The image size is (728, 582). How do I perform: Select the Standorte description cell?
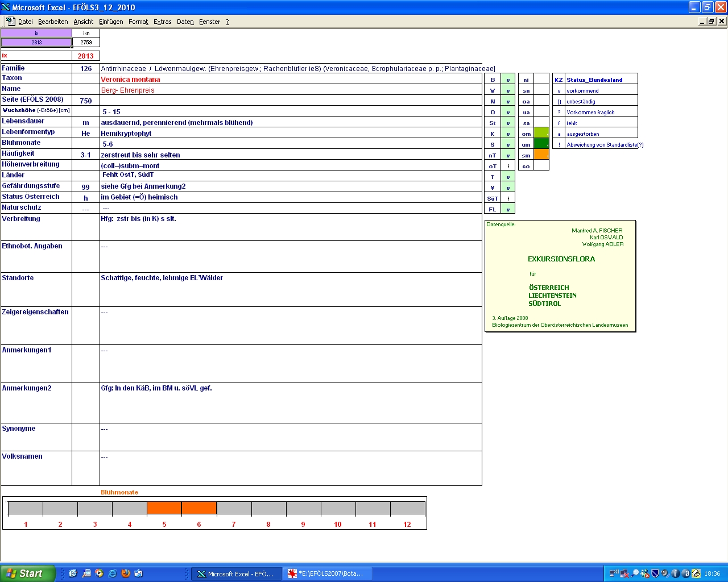coord(291,289)
